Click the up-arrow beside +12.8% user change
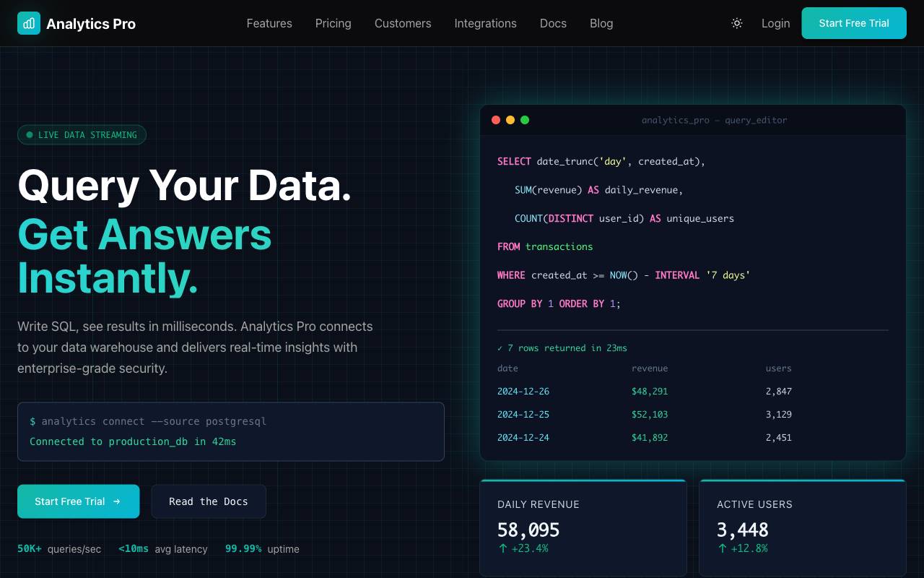Screen dimensions: 924x578 [723, 548]
